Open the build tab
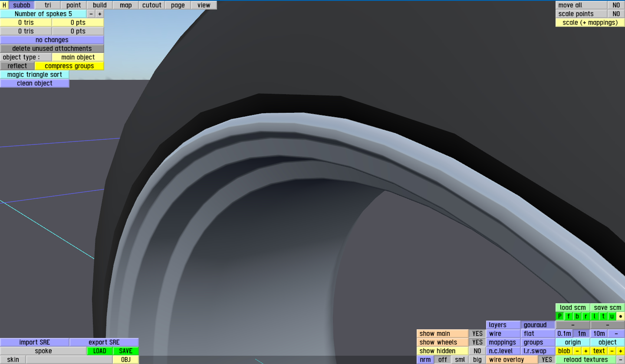 pyautogui.click(x=100, y=5)
